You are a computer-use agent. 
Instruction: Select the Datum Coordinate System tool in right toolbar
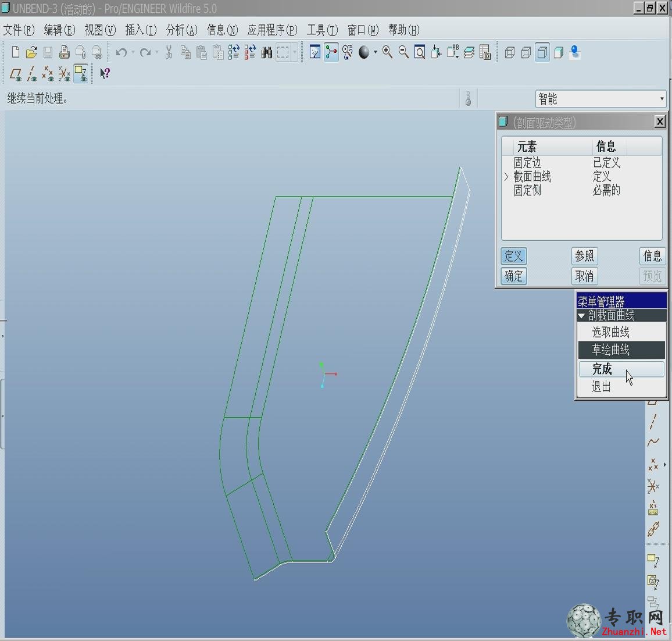pos(653,486)
